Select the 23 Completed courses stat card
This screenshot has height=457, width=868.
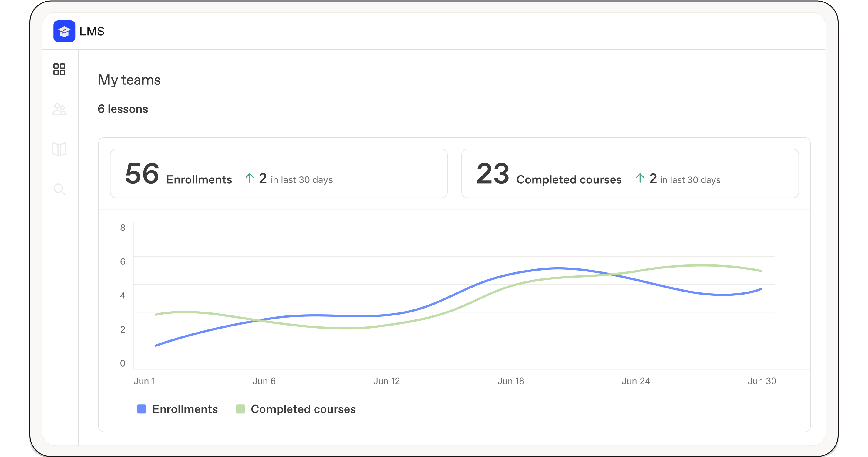coord(629,174)
